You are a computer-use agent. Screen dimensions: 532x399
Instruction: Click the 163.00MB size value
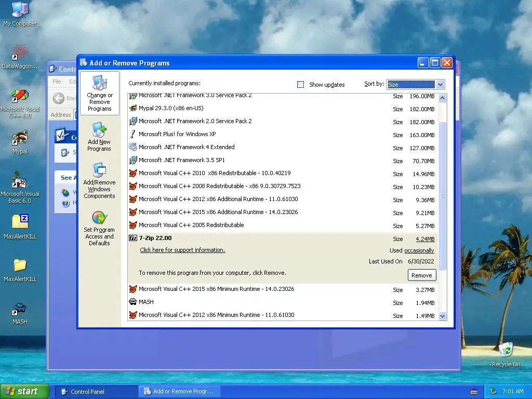click(422, 135)
